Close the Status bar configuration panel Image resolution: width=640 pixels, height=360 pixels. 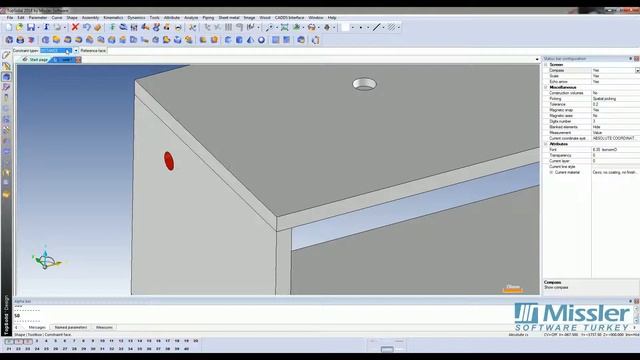click(636, 59)
